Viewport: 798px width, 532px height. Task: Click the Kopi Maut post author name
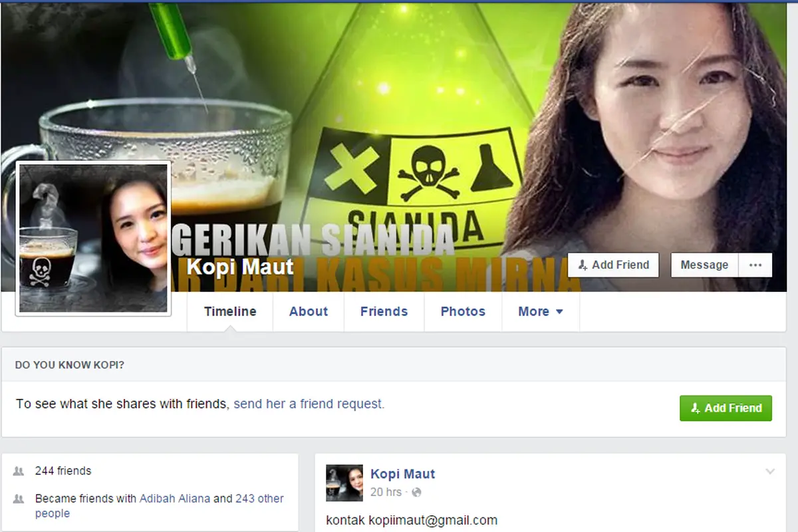coord(402,474)
